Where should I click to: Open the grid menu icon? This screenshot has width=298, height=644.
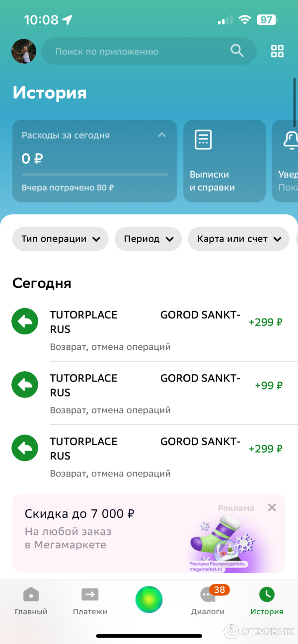[277, 51]
